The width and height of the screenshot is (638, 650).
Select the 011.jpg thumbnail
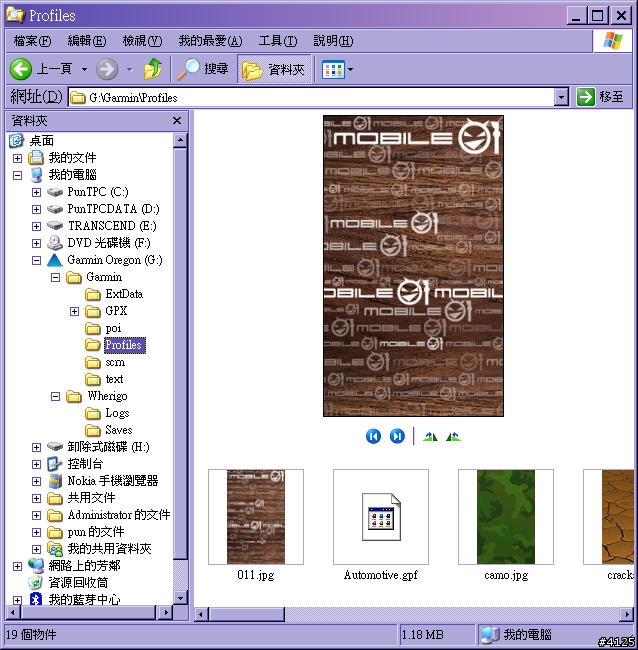click(x=256, y=517)
